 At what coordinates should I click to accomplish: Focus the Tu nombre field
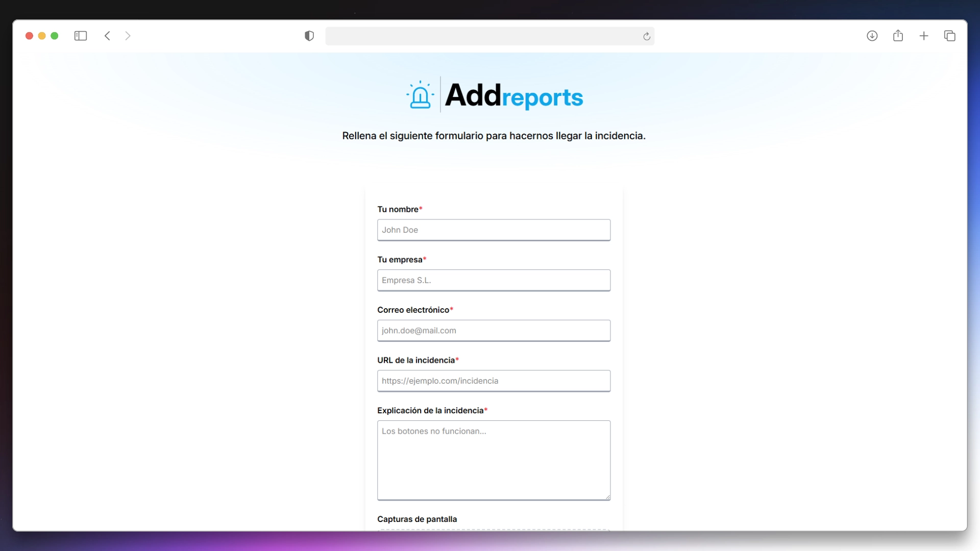point(494,230)
